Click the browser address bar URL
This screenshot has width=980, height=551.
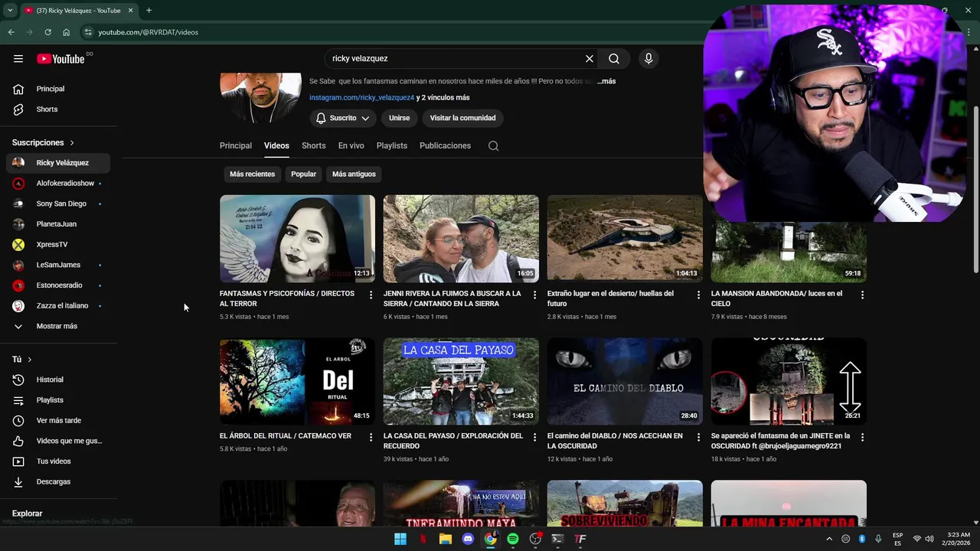(148, 32)
